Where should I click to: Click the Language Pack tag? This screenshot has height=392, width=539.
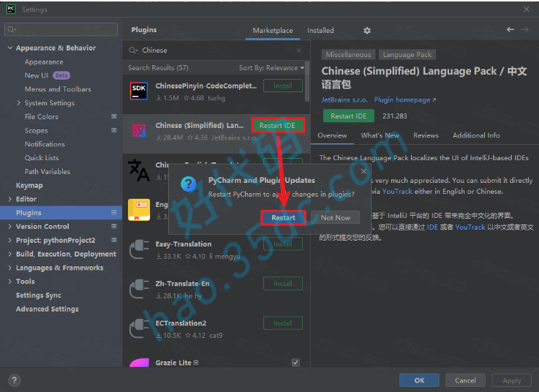[x=407, y=54]
